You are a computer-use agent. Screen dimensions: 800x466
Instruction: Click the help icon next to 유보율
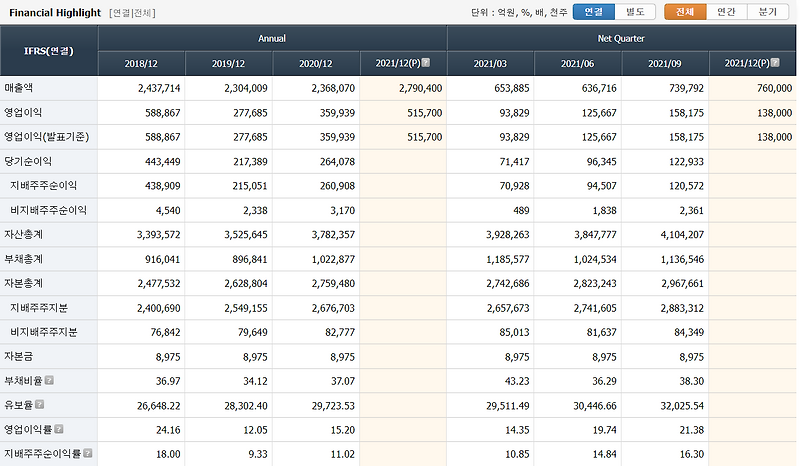tap(39, 404)
